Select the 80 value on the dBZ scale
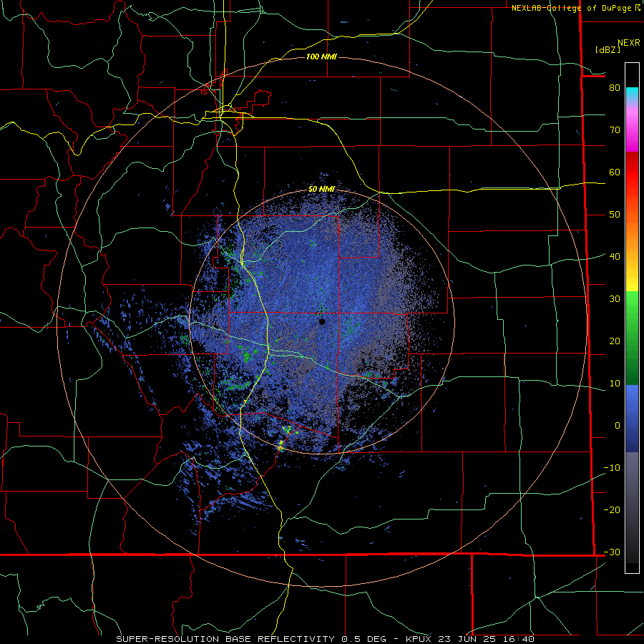The height and width of the screenshot is (644, 644). [615, 88]
